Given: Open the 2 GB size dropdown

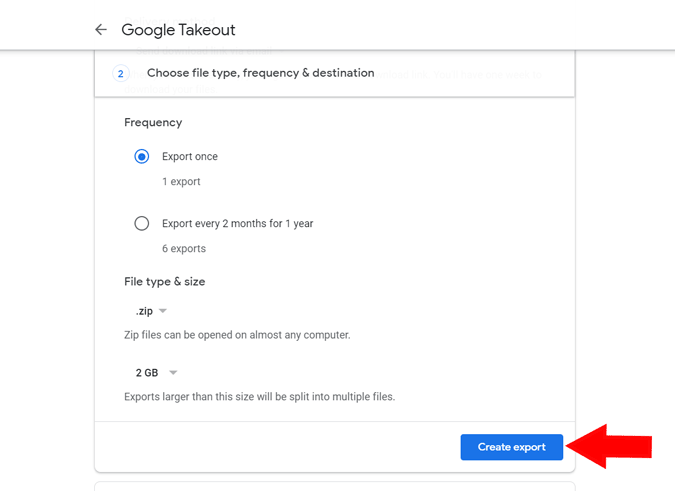Looking at the screenshot, I should point(156,372).
